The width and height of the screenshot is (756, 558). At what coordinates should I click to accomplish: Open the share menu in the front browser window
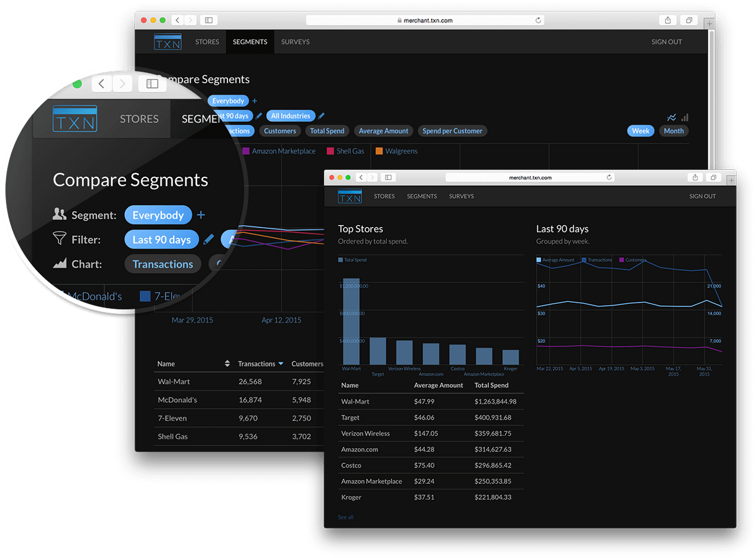pyautogui.click(x=695, y=177)
